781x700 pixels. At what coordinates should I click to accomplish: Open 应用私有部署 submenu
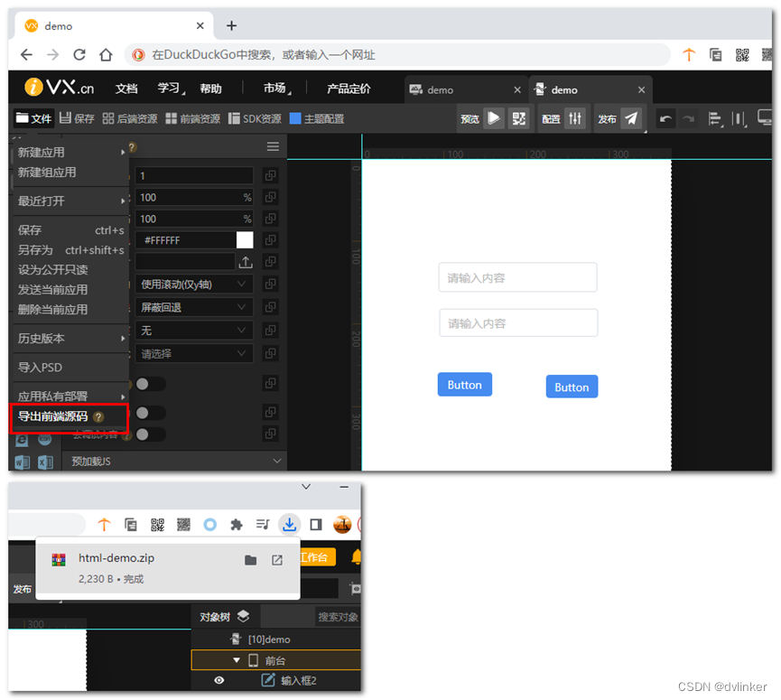coord(70,396)
